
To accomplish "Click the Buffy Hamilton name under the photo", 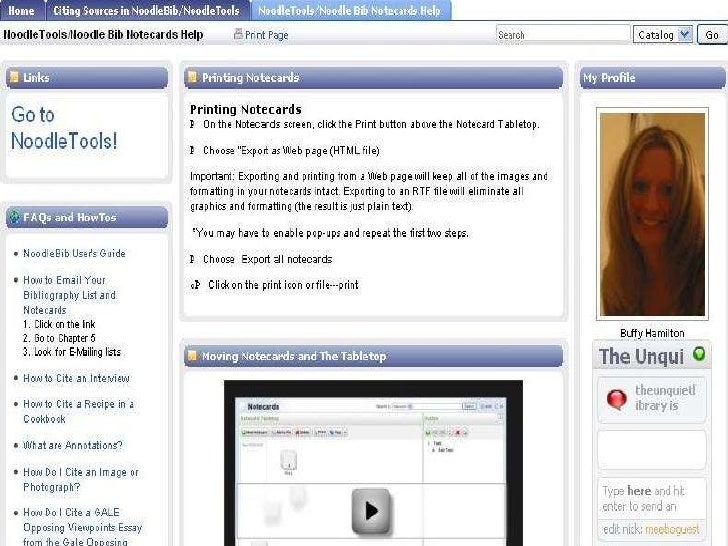I will click(x=652, y=333).
